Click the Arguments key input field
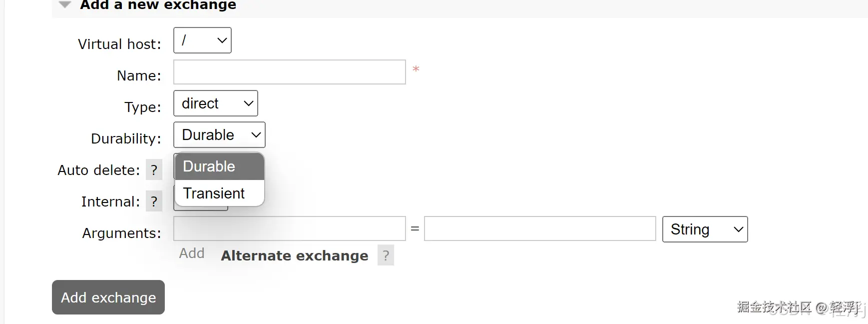This screenshot has height=324, width=868. tap(289, 229)
